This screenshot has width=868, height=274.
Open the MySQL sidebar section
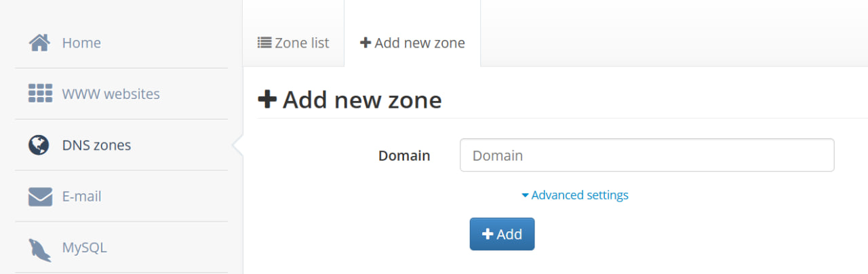click(x=84, y=248)
